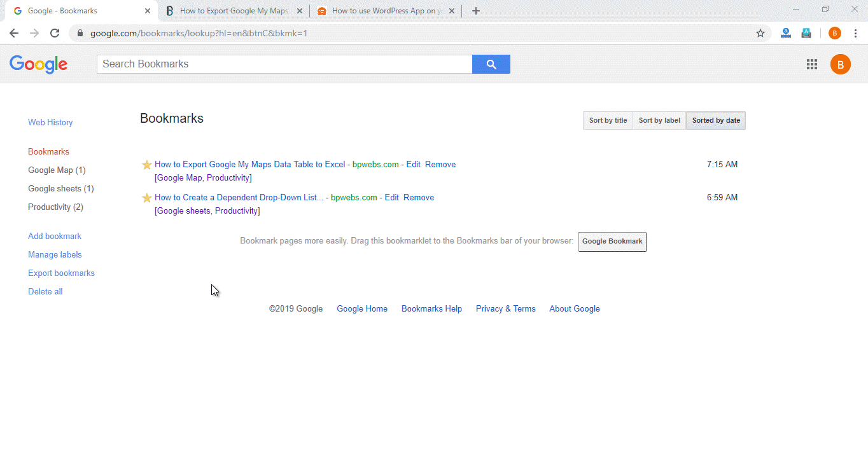Click the address bar URL

pyautogui.click(x=199, y=33)
